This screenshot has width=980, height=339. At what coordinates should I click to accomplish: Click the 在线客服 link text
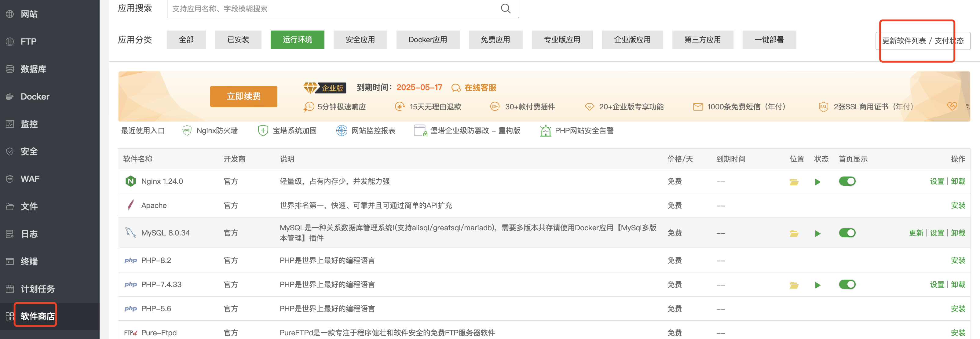[480, 88]
